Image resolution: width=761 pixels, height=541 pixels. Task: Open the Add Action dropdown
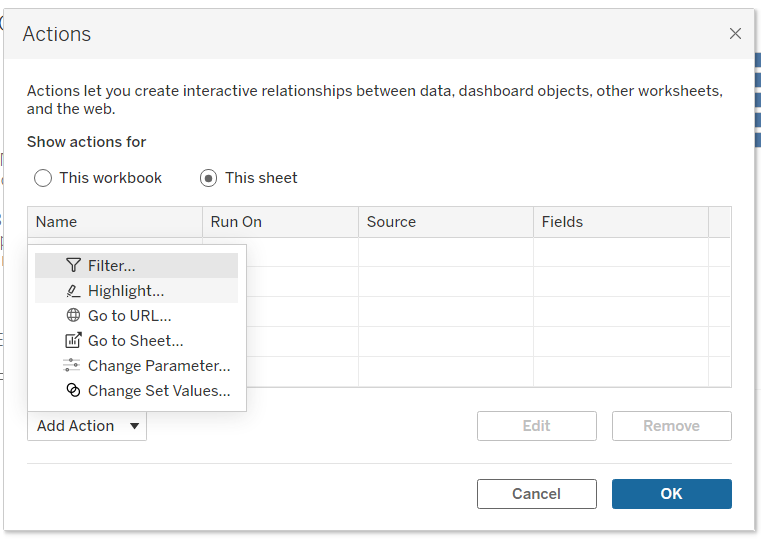87,426
